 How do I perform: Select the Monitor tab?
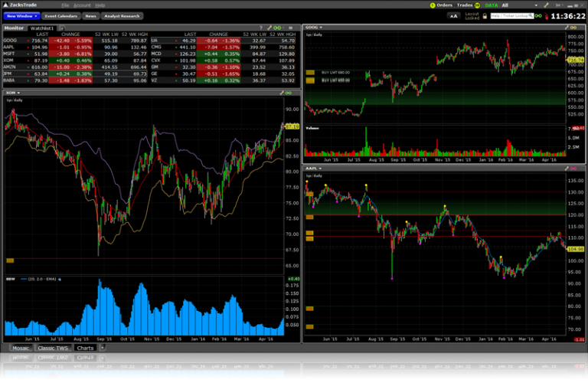click(14, 28)
